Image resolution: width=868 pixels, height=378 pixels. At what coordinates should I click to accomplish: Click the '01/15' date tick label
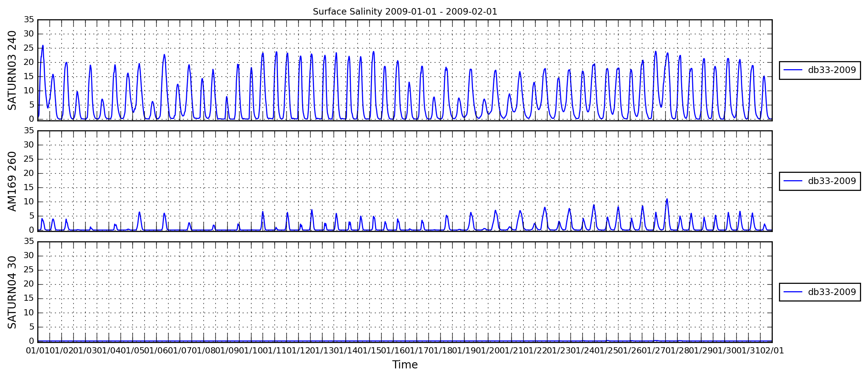point(369,351)
